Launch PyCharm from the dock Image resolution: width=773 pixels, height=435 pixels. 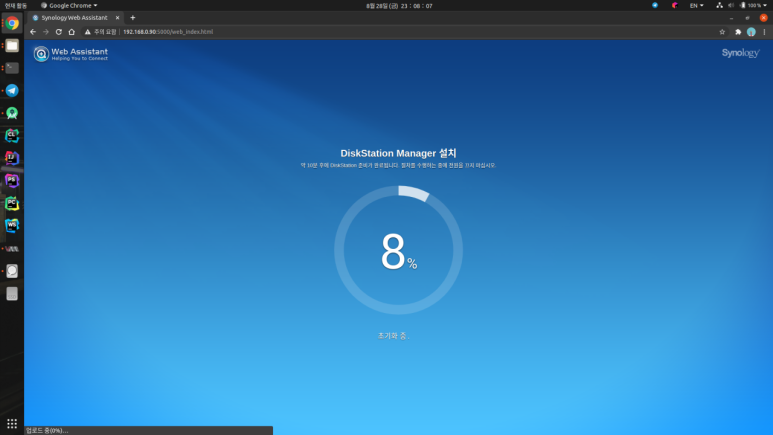point(12,203)
